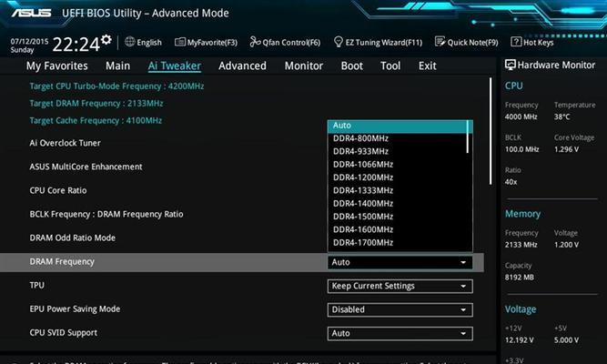Click the CPU temperature 38°C value
The image size is (607, 364).
(x=561, y=117)
